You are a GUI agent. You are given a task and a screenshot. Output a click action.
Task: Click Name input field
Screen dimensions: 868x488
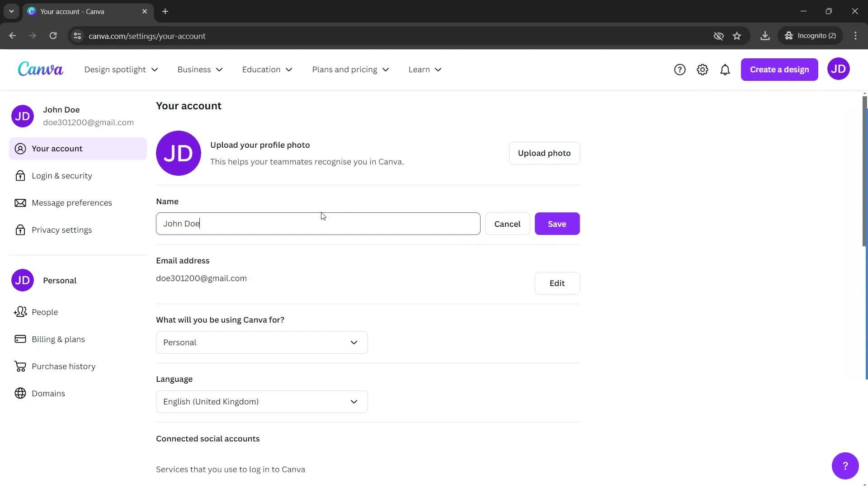coord(318,224)
